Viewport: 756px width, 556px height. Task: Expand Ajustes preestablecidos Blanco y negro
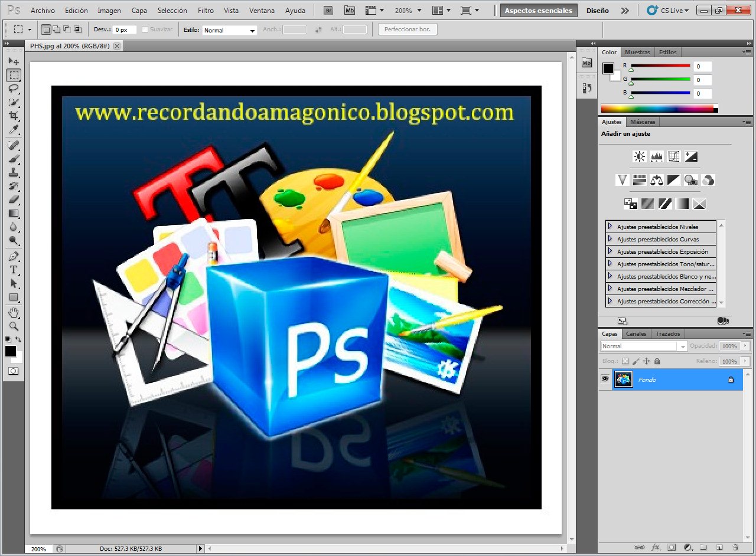[610, 276]
